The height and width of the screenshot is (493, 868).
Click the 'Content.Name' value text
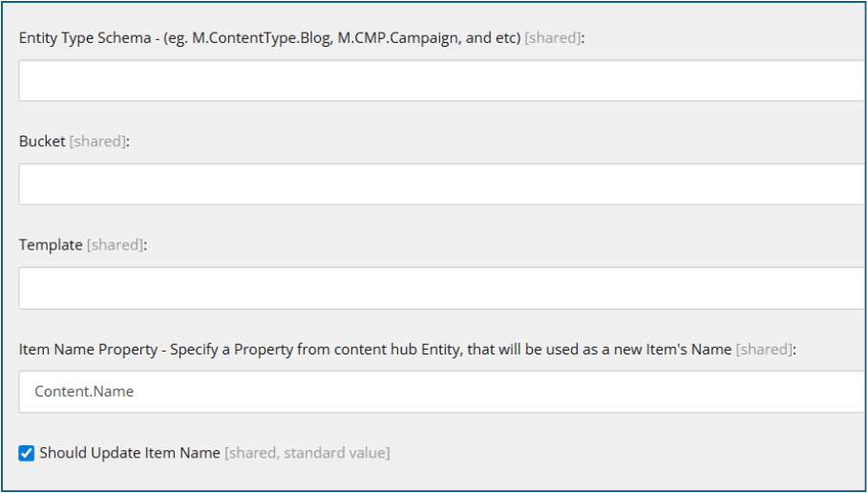84,392
